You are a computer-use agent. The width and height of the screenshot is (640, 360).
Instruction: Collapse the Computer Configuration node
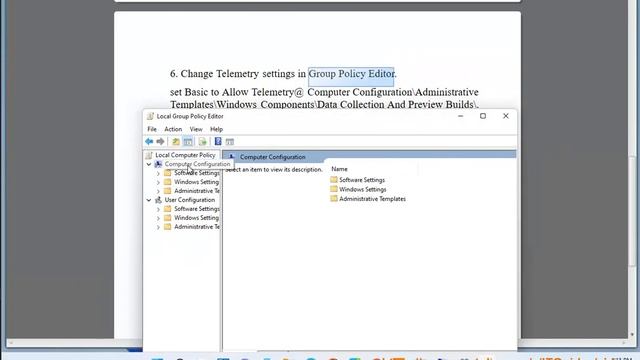[x=149, y=164]
